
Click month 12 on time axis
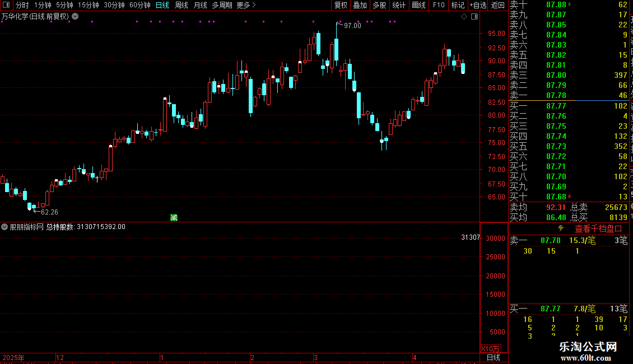coord(60,357)
